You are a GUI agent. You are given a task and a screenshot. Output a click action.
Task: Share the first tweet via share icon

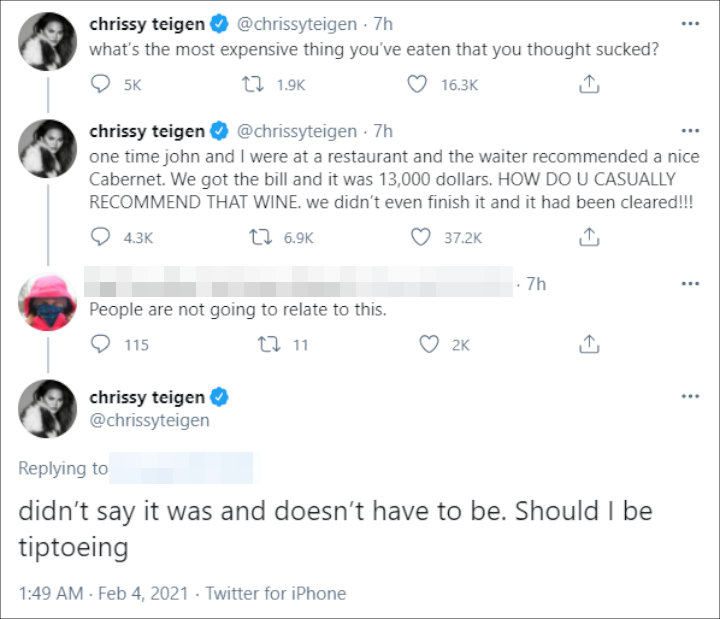[x=589, y=84]
